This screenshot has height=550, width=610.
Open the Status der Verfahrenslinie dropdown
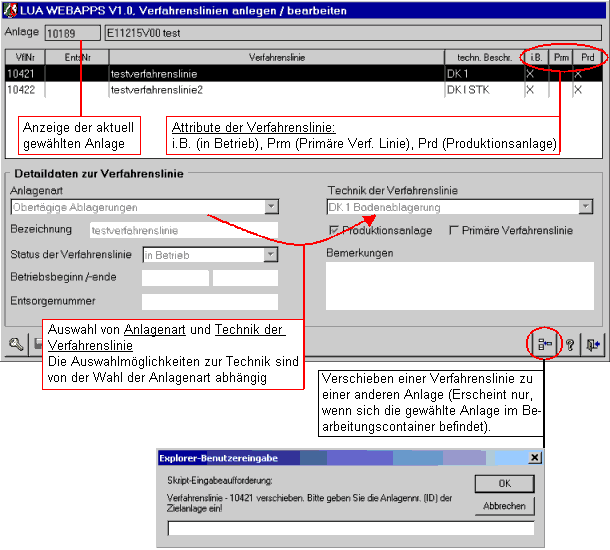tap(270, 255)
